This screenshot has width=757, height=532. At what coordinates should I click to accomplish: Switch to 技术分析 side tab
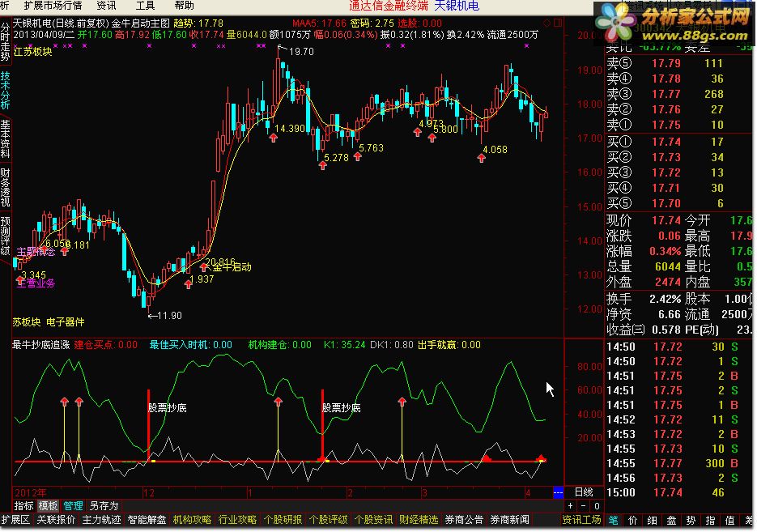(x=6, y=90)
